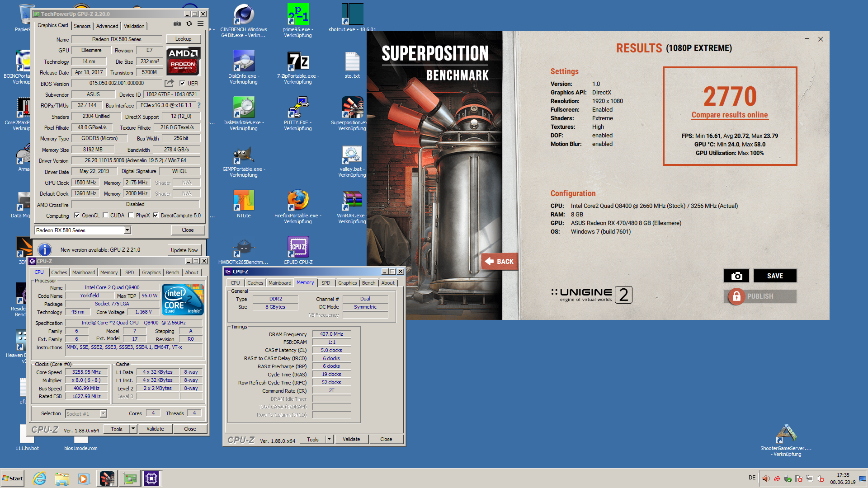This screenshot has height=488, width=868.
Task: Open the shotcut.exe desktop shortcut
Action: [352, 18]
